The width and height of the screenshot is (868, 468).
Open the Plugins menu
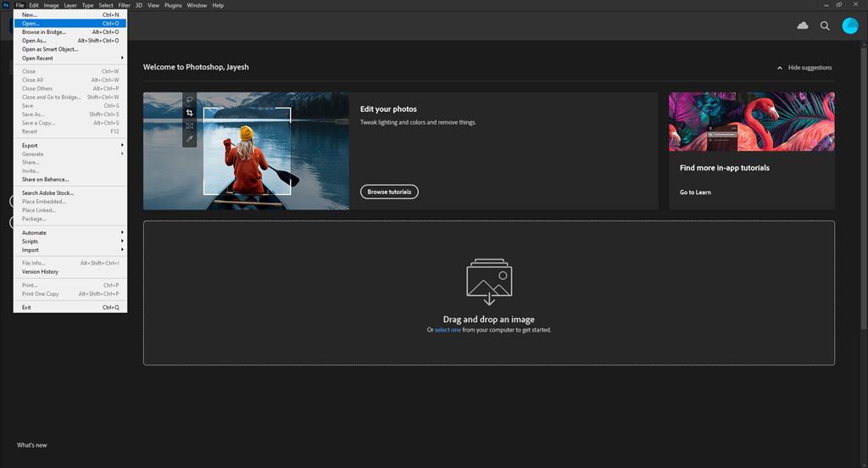click(173, 5)
